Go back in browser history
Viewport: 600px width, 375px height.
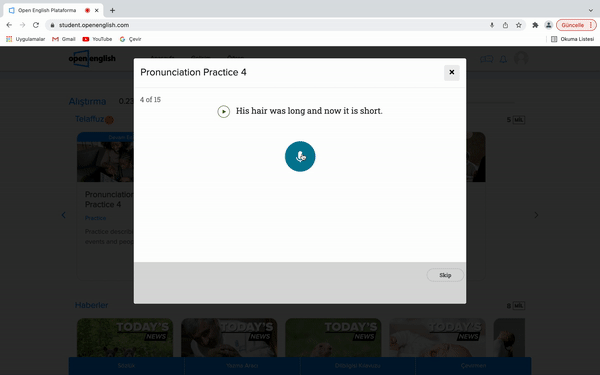click(x=9, y=25)
